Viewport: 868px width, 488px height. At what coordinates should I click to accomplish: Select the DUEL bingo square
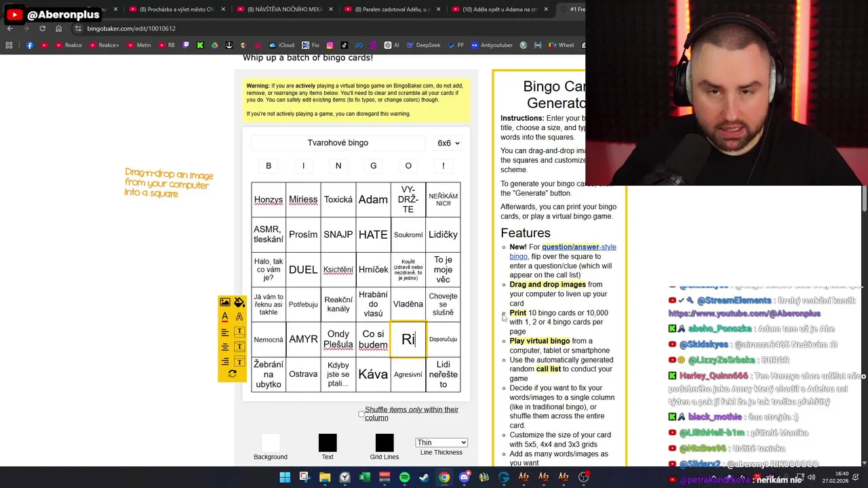coord(303,270)
